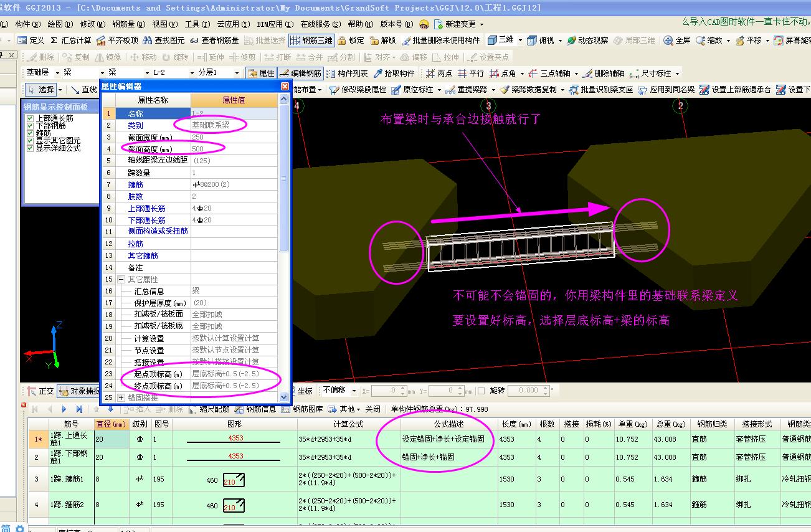Image resolution: width=811 pixels, height=532 pixels.
Task: Click 删除辅轴 delete auxiliary axis
Action: click(602, 73)
